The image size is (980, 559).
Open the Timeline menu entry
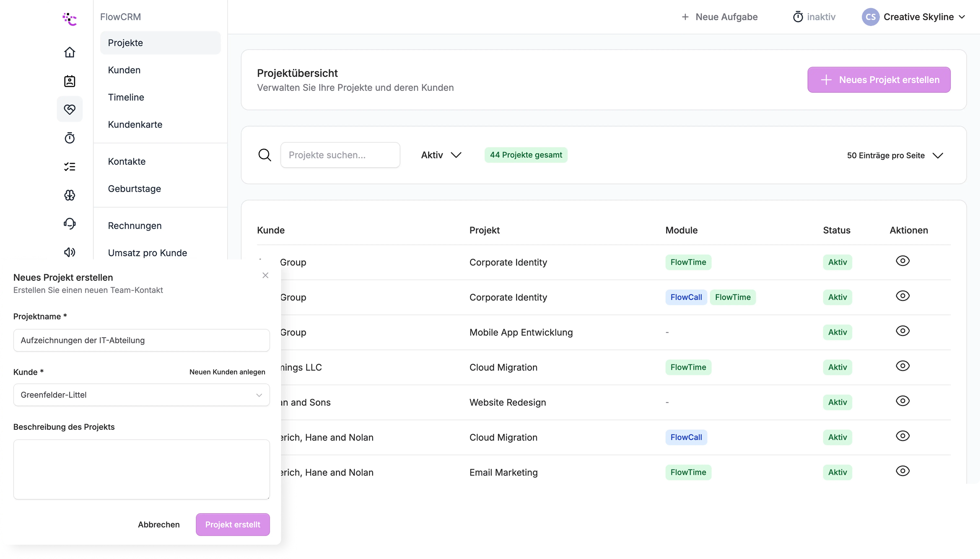pos(126,97)
